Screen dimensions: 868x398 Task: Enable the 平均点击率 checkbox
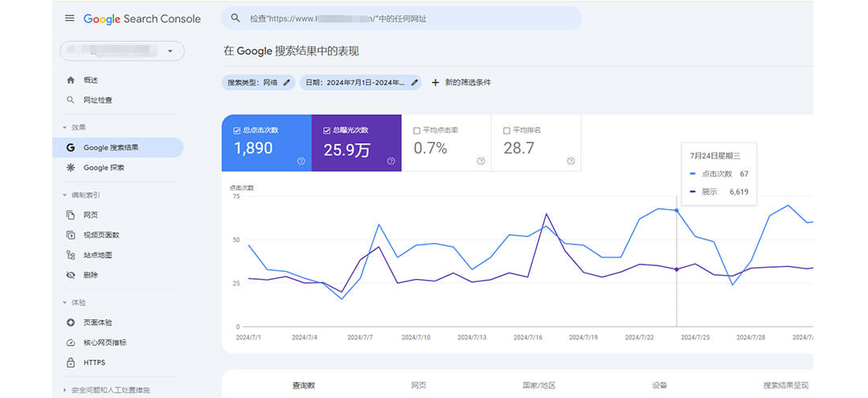[x=417, y=130]
